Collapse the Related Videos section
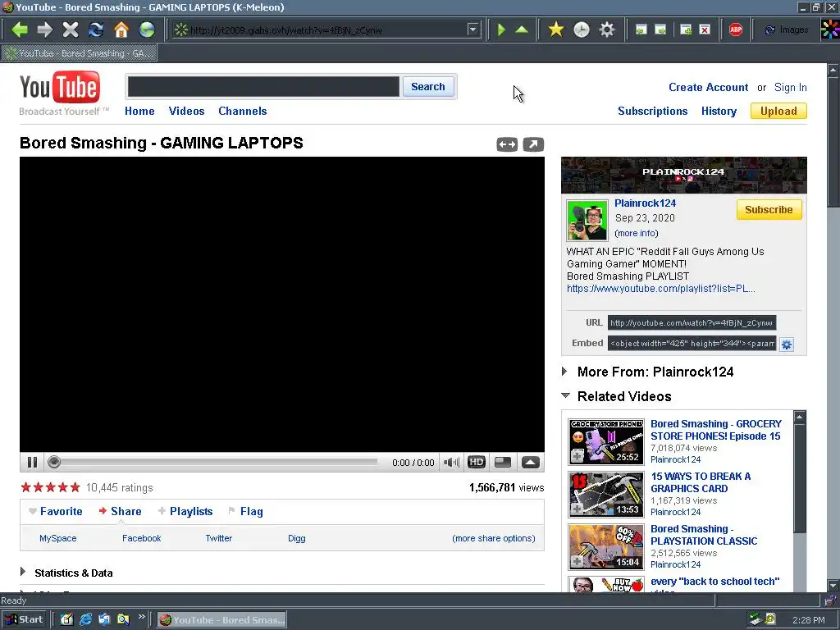The width and height of the screenshot is (840, 630). coord(616,396)
